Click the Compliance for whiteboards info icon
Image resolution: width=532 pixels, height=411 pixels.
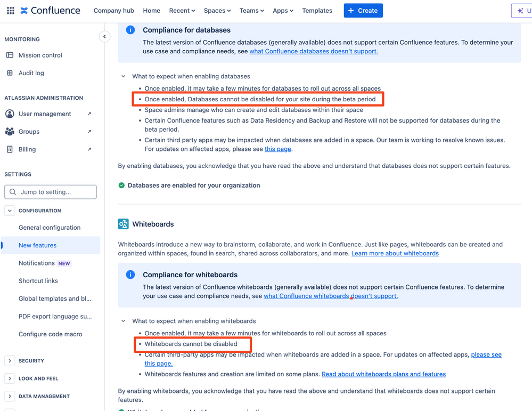[130, 275]
